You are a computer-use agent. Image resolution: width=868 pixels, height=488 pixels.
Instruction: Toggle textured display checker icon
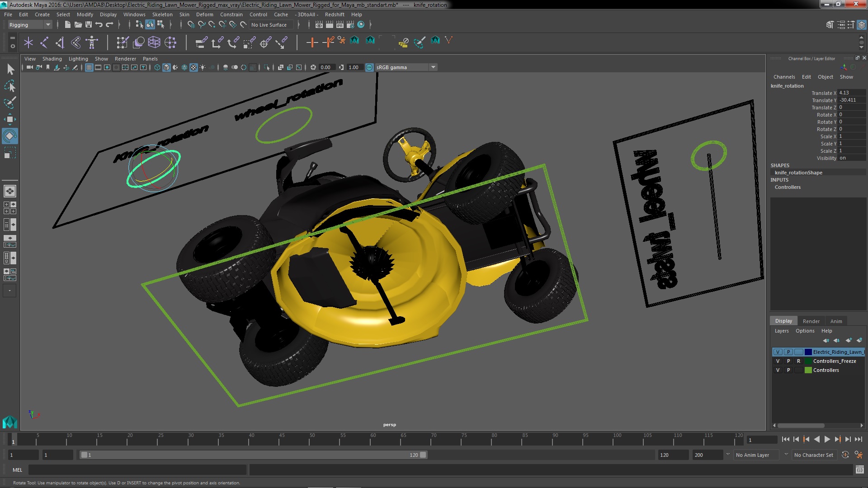click(x=193, y=67)
